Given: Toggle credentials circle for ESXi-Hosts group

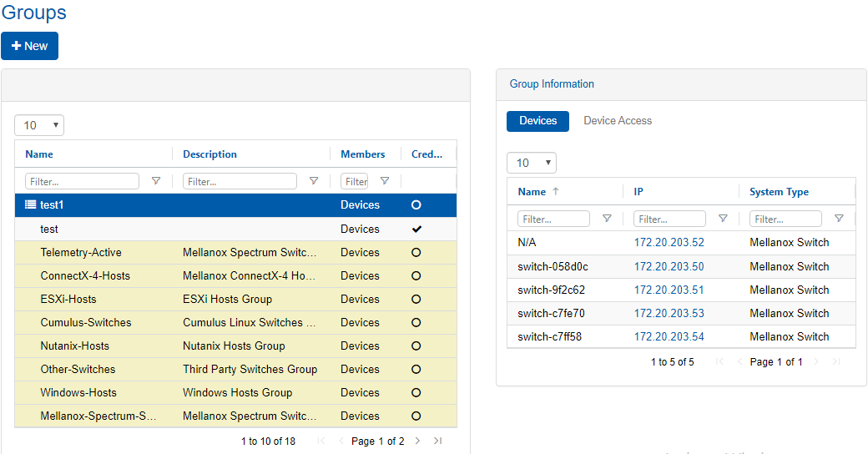Looking at the screenshot, I should pos(416,299).
